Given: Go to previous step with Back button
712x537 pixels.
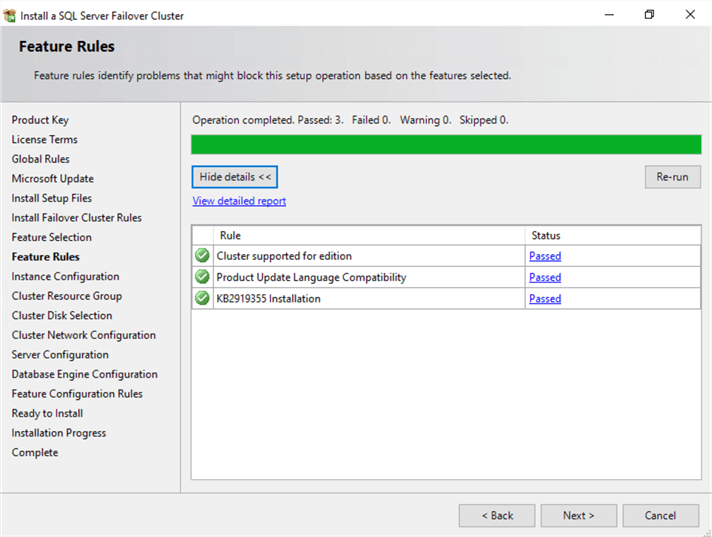Looking at the screenshot, I should (x=497, y=516).
